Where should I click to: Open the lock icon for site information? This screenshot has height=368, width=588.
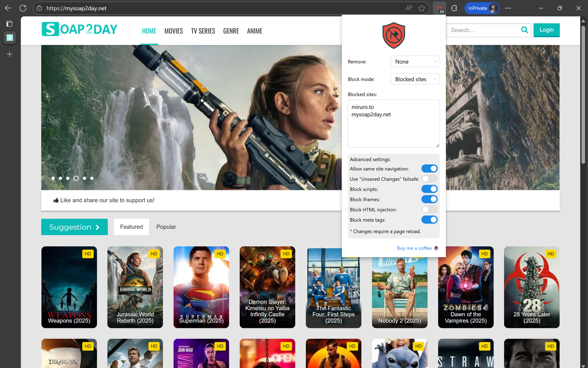pos(40,8)
